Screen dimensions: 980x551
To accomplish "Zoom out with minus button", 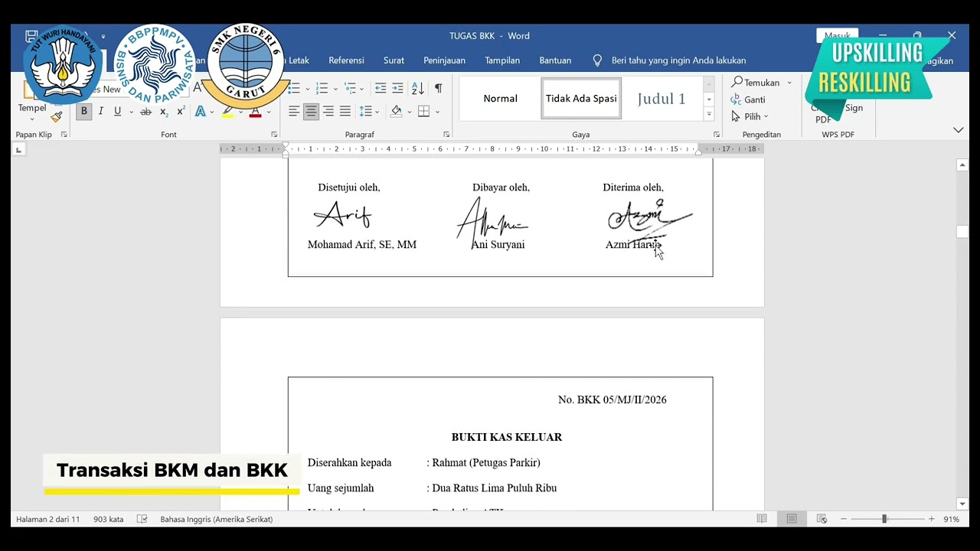I will [844, 519].
